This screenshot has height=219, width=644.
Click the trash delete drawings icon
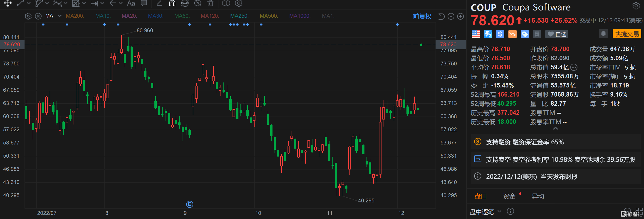coord(211,3)
